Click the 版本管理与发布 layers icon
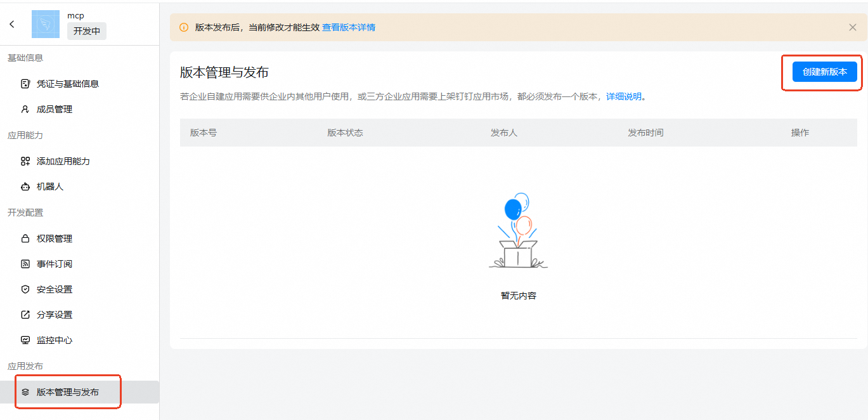The width and height of the screenshot is (868, 420). point(25,392)
